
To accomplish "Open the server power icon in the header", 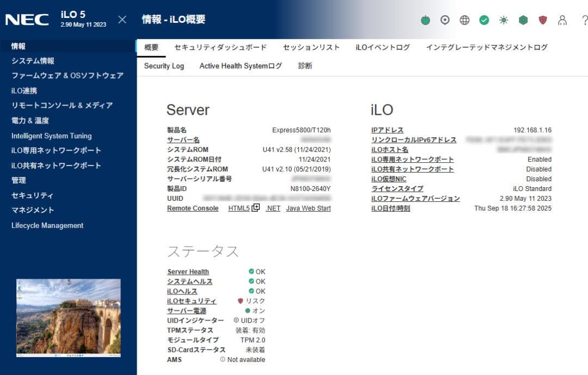I will click(426, 20).
